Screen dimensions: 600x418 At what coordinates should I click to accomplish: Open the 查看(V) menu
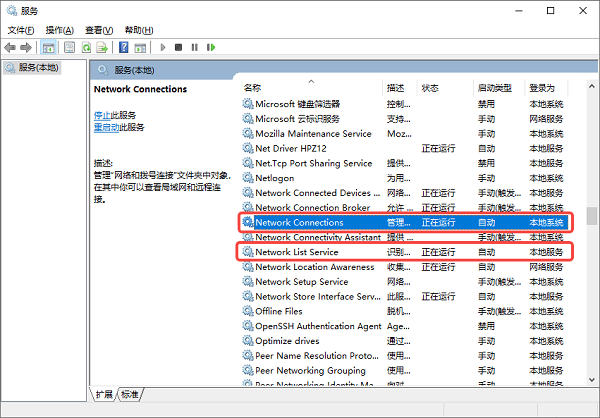pos(99,30)
